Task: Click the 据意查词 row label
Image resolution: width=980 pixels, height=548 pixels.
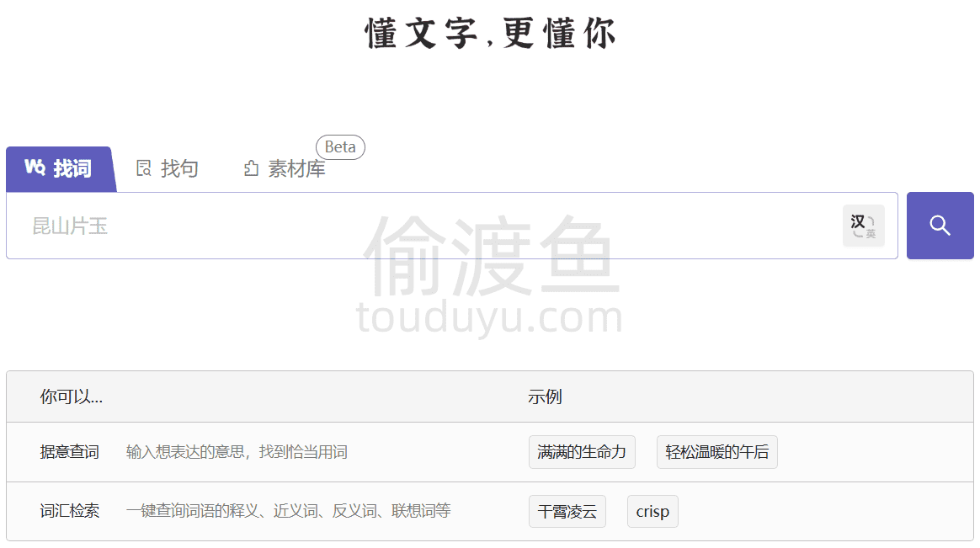Action: coord(69,452)
